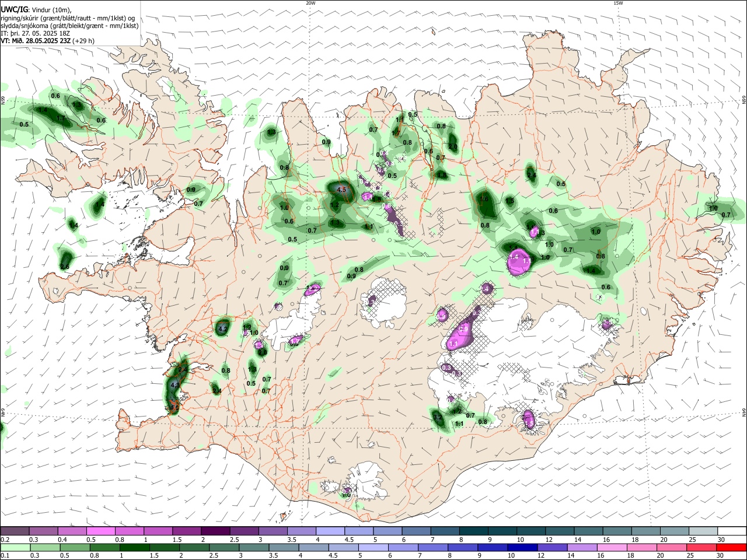Click the 20W longitude label
The height and width of the screenshot is (560, 747).
click(x=311, y=3)
